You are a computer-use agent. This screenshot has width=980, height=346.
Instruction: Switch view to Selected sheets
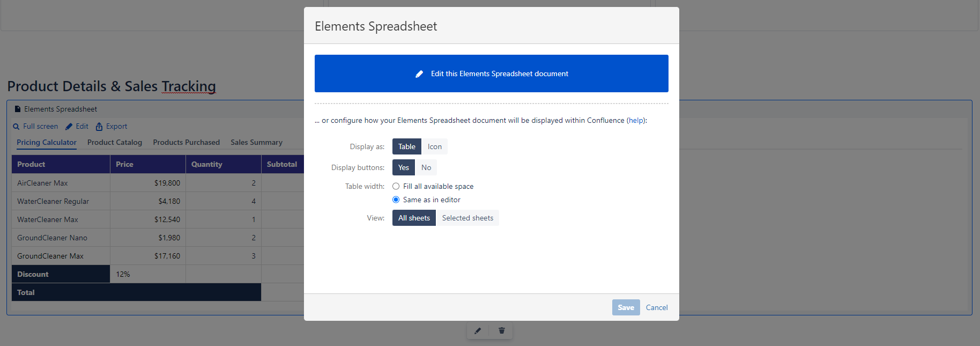(467, 218)
